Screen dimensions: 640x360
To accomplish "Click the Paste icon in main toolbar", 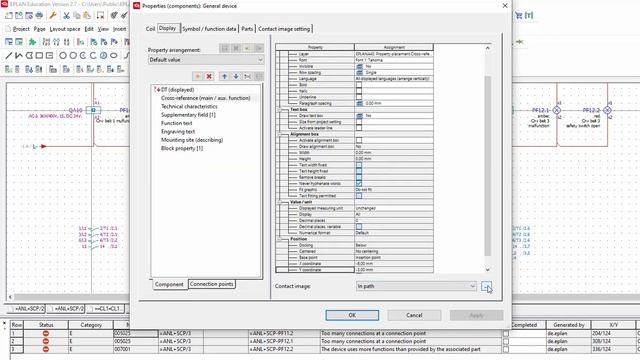I will coord(87,16).
